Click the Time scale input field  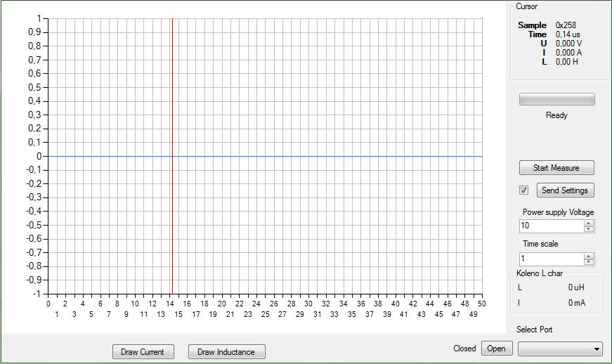point(551,259)
